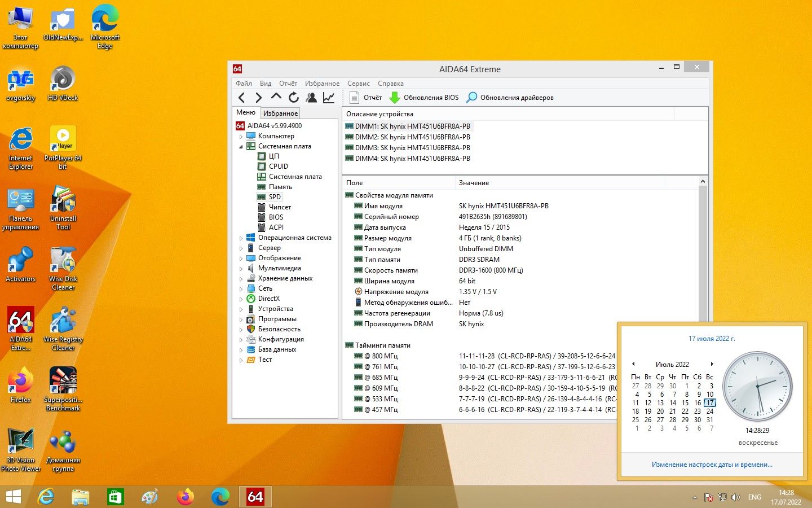
Task: Click the Июль 2022 calendar header
Action: (672, 365)
